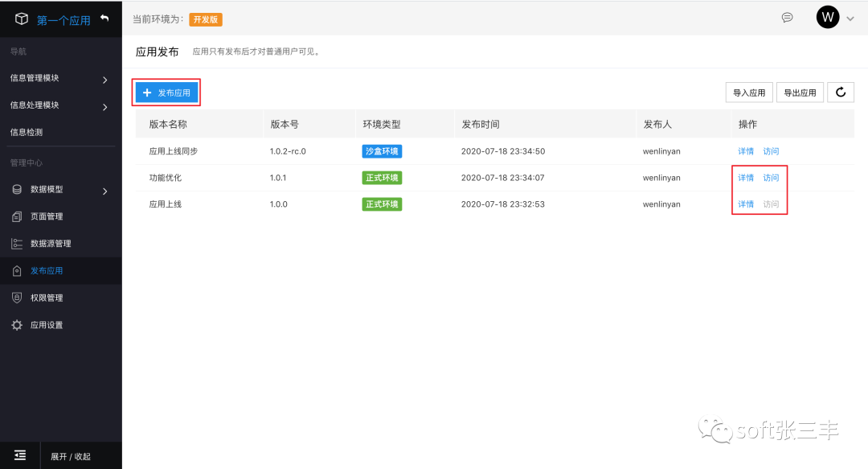The width and height of the screenshot is (868, 469).
Task: Click the sidebar collapse menu icon
Action: [x=20, y=455]
